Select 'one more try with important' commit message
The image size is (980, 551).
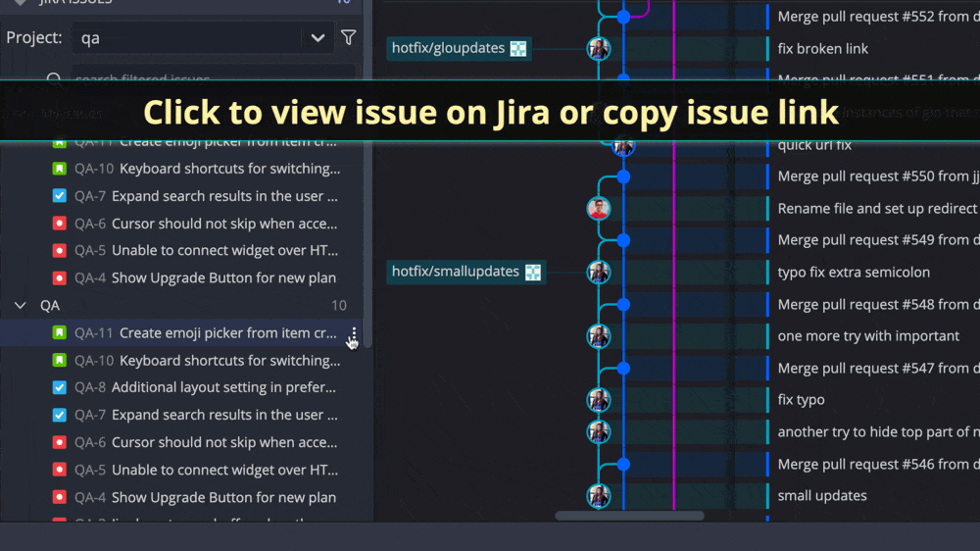click(x=868, y=336)
